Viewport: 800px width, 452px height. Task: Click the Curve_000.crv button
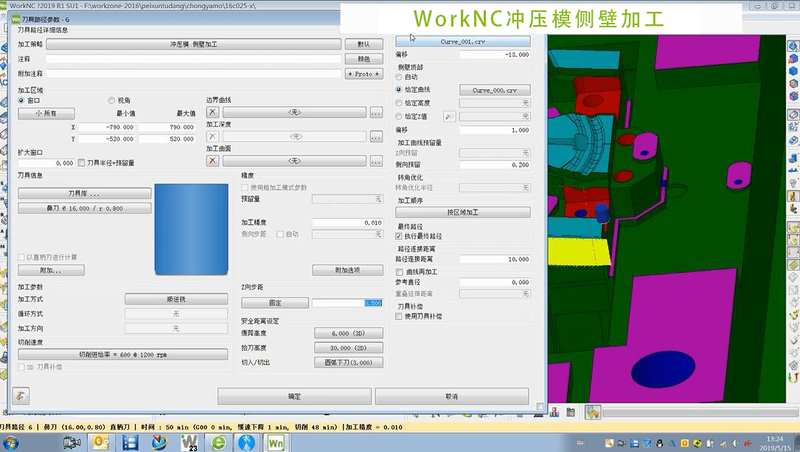tap(495, 90)
